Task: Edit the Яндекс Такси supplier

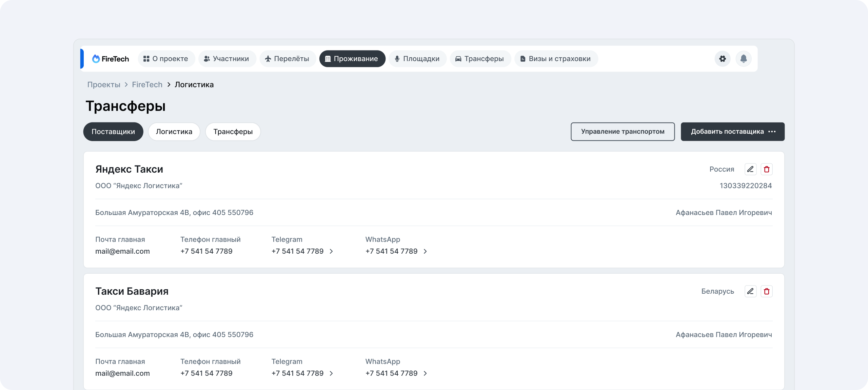Action: 750,169
